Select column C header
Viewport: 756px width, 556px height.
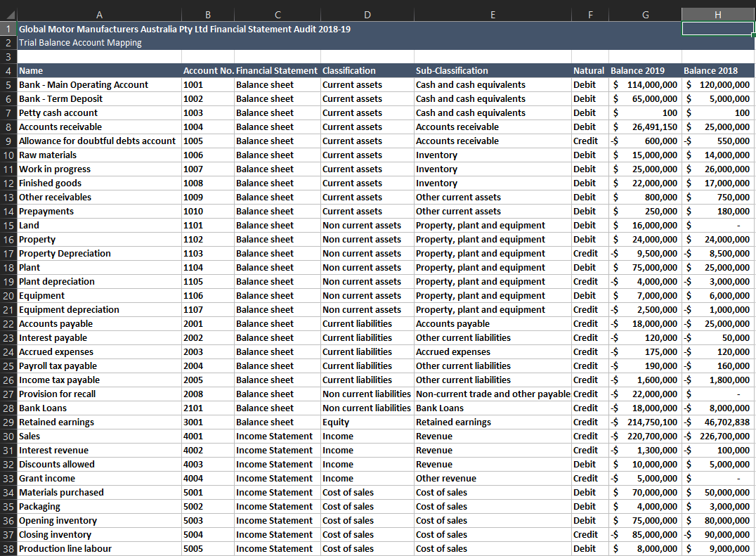pos(278,15)
